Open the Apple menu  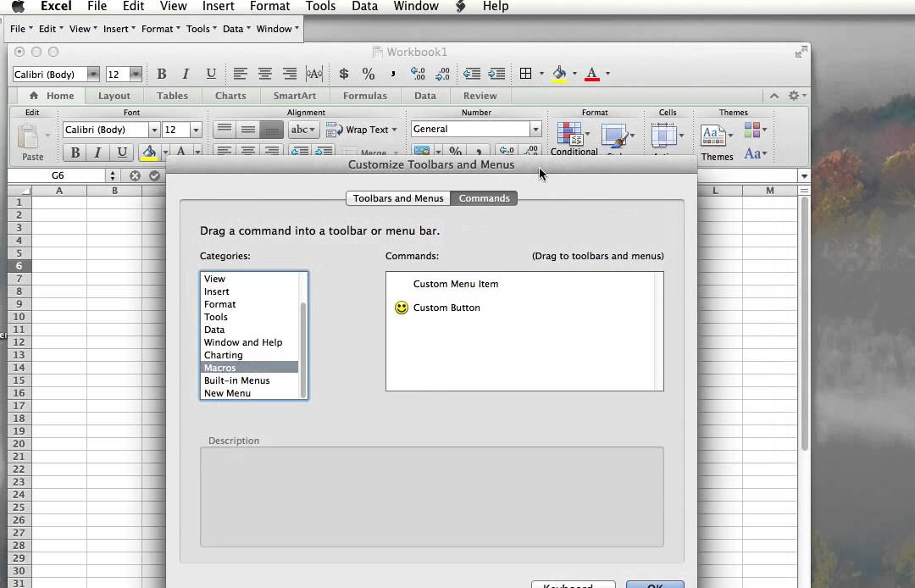click(x=18, y=7)
